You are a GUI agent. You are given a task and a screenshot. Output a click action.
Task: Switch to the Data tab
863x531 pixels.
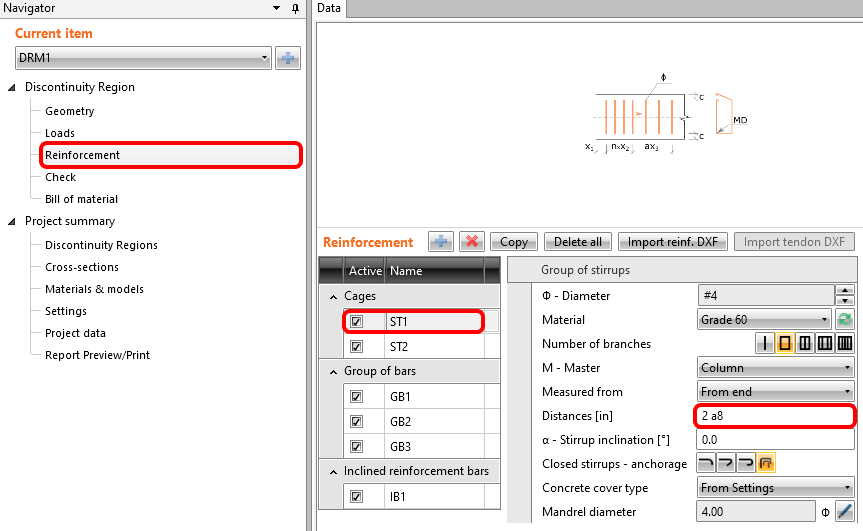point(329,8)
